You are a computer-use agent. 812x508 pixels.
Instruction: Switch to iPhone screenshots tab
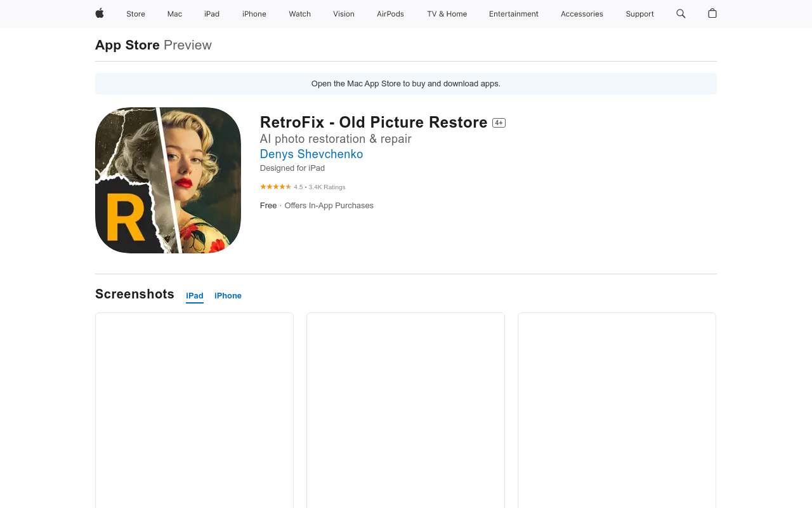coord(228,296)
